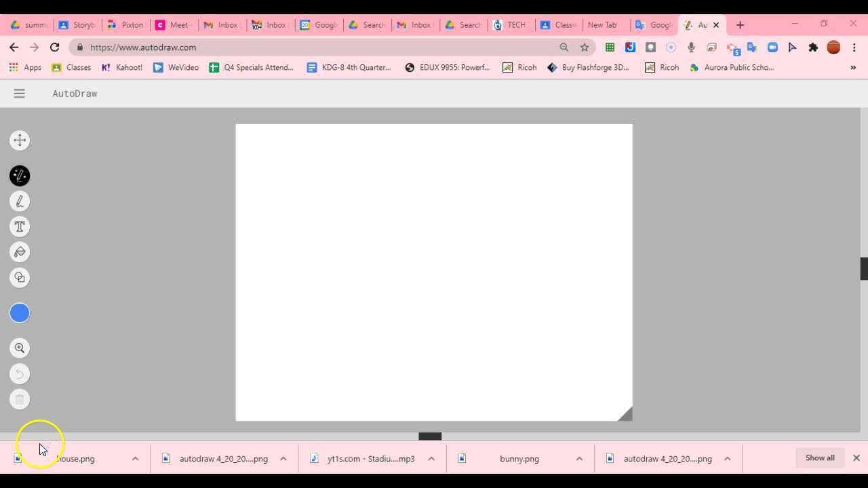Open the blue color picker swatch
Image resolution: width=868 pixels, height=488 pixels.
pos(19,312)
